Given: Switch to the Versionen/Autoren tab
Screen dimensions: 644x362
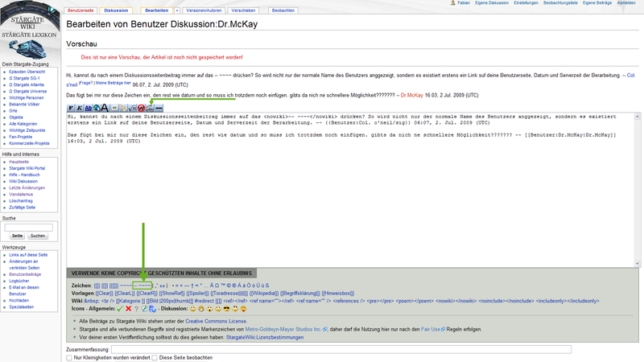Looking at the screenshot, I should (x=204, y=12).
